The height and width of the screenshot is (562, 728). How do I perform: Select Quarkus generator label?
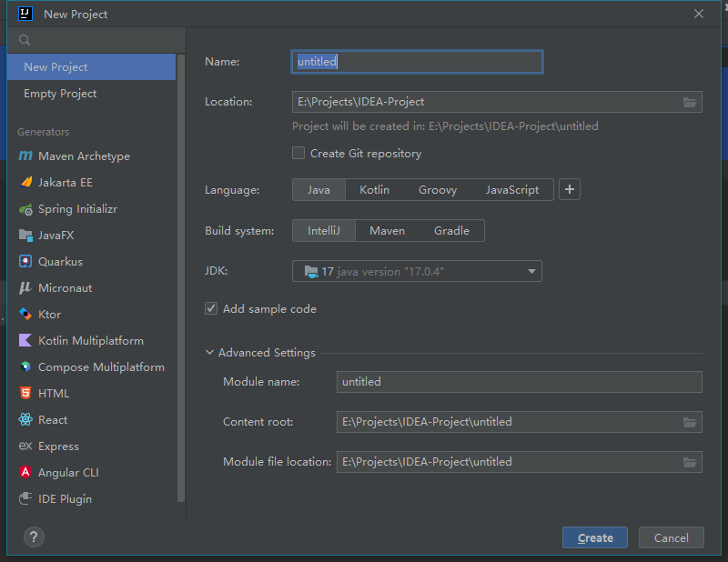(x=60, y=262)
